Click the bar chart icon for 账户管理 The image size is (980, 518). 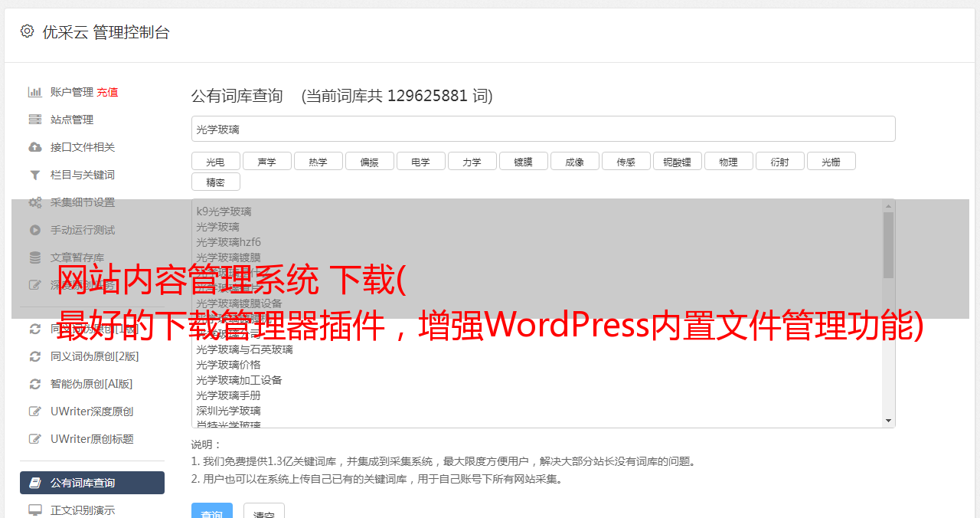click(35, 92)
